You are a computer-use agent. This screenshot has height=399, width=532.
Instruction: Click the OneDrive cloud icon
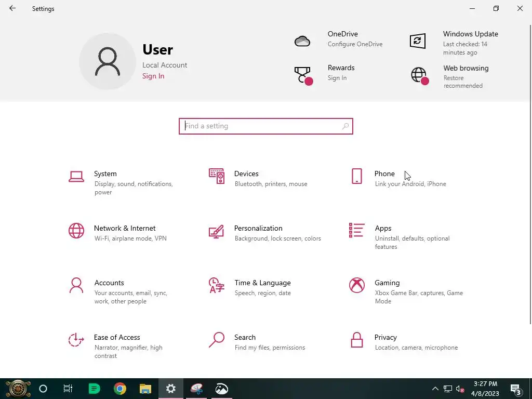302,41
